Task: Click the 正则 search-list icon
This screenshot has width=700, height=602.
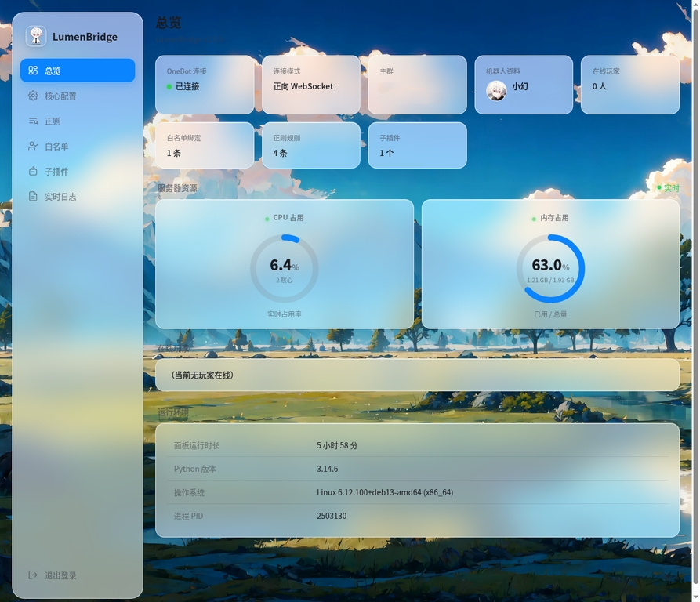Action: click(x=33, y=121)
